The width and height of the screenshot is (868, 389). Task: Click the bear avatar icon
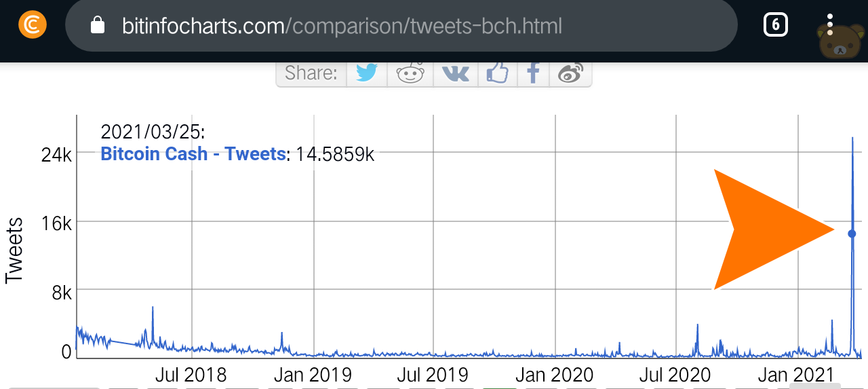[x=842, y=42]
